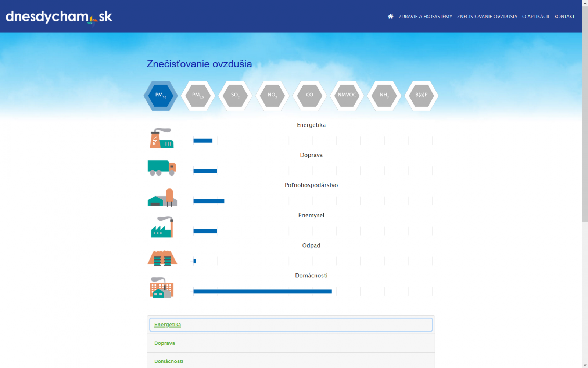Expand the Domácnosti accordion section
Viewport: 588px width, 368px height.
pos(169,361)
